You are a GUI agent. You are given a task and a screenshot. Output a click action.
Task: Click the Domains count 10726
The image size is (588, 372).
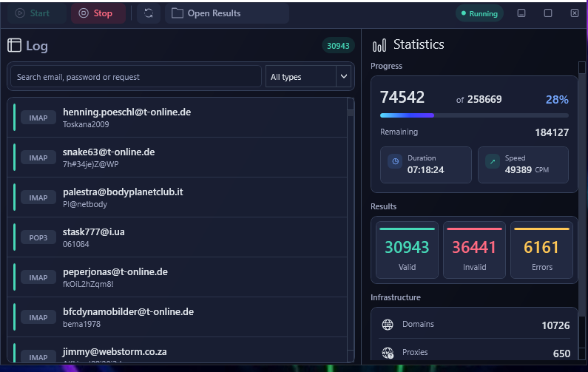point(555,325)
